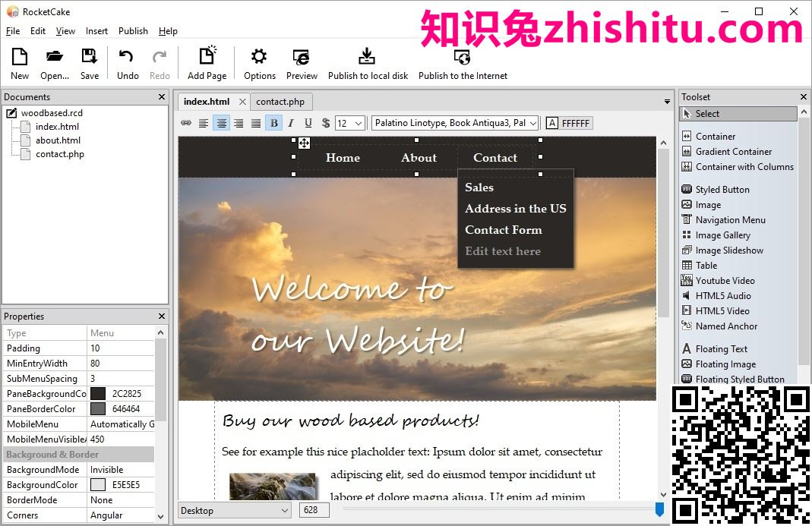The height and width of the screenshot is (526, 812).
Task: Create a new document with New icon
Action: [x=20, y=63]
